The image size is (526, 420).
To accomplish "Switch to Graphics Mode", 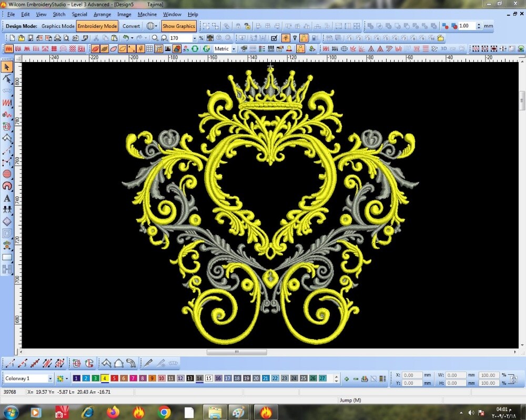I will point(58,26).
